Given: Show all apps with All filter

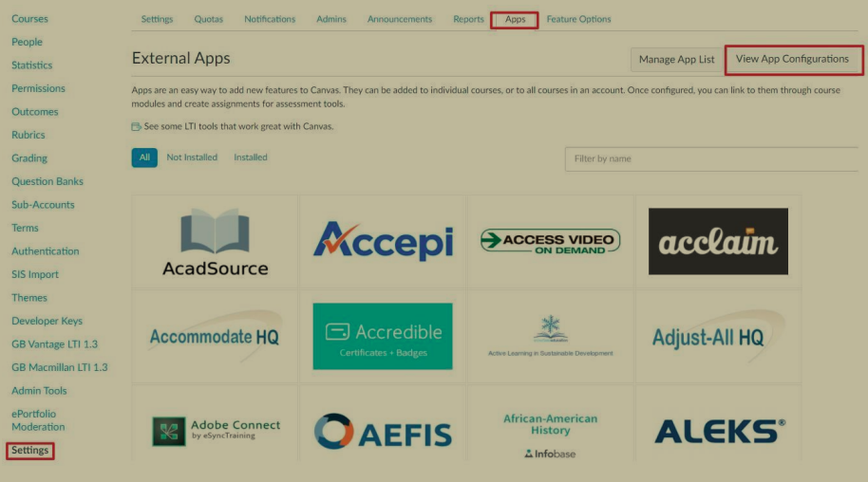Looking at the screenshot, I should point(144,158).
